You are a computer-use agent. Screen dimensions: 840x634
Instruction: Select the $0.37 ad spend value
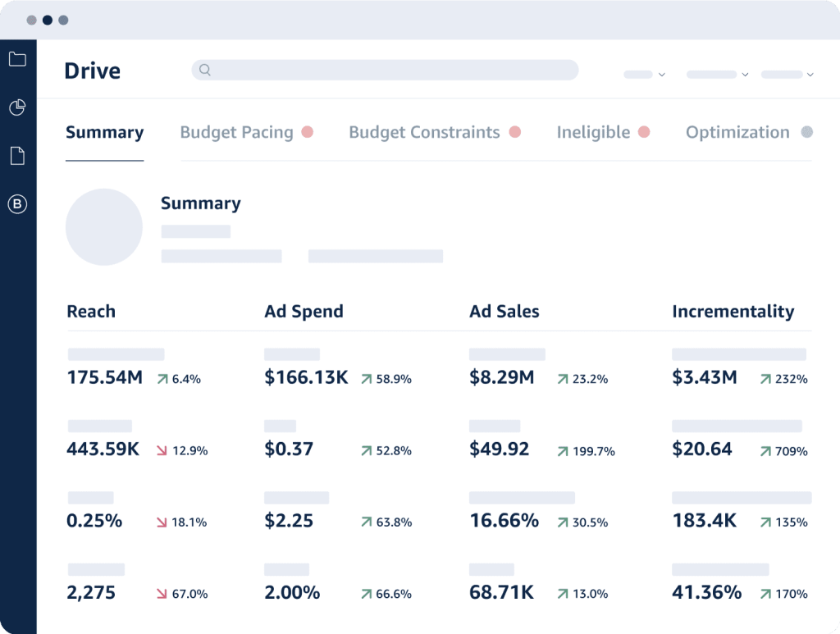[x=289, y=449]
